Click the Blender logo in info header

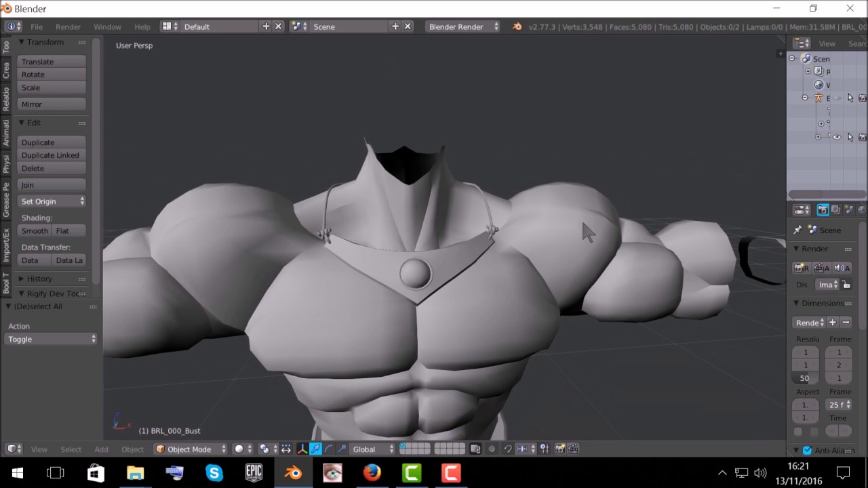[517, 26]
